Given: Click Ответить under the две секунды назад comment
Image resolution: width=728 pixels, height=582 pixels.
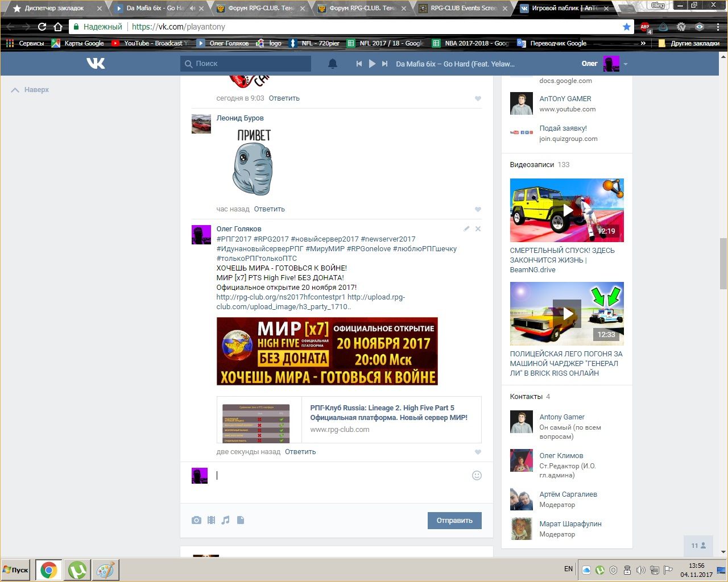Looking at the screenshot, I should 300,452.
